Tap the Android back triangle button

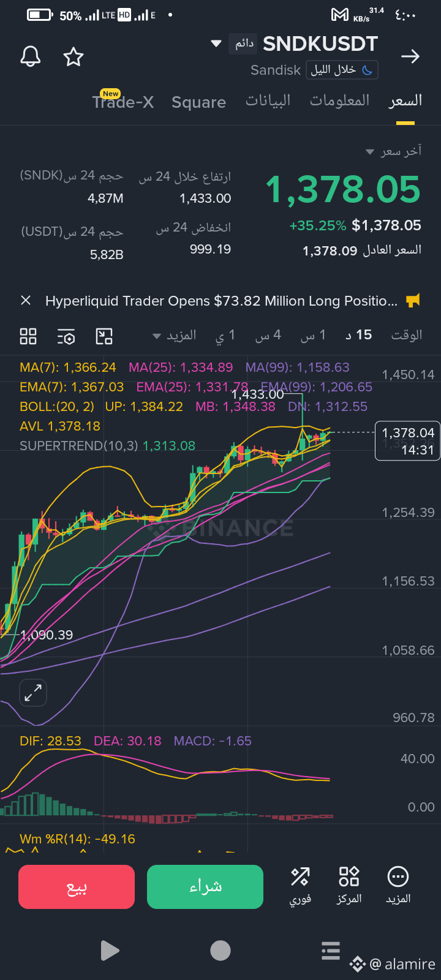tap(110, 951)
